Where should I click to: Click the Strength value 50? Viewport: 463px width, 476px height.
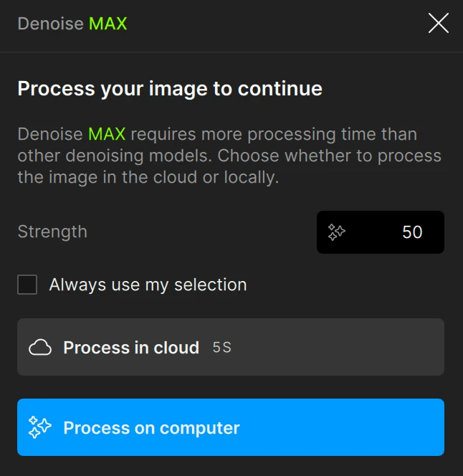[412, 232]
